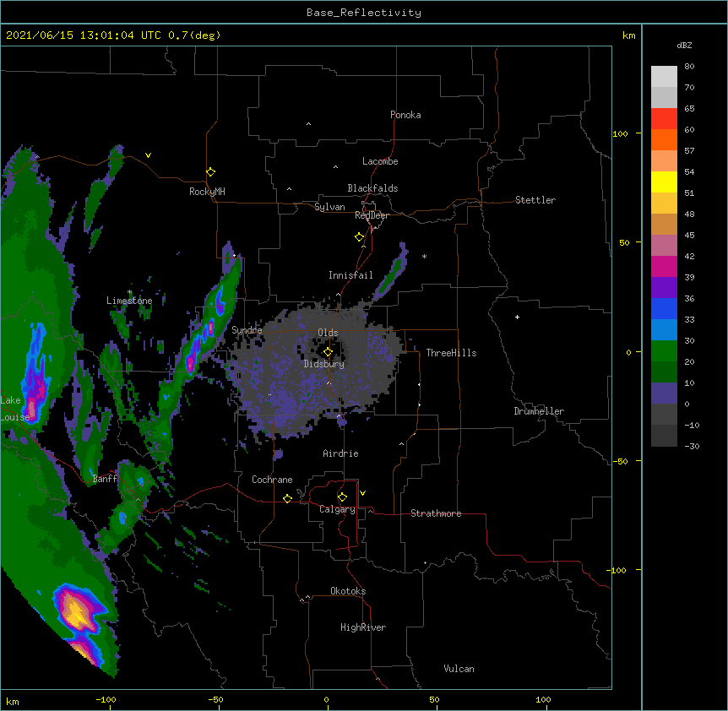Click the ThreeHills label

(451, 353)
